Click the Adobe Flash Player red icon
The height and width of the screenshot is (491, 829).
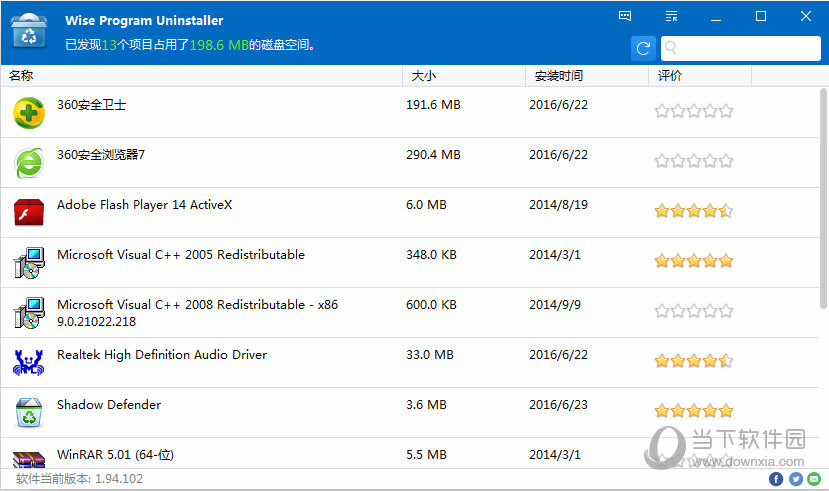pyautogui.click(x=29, y=212)
